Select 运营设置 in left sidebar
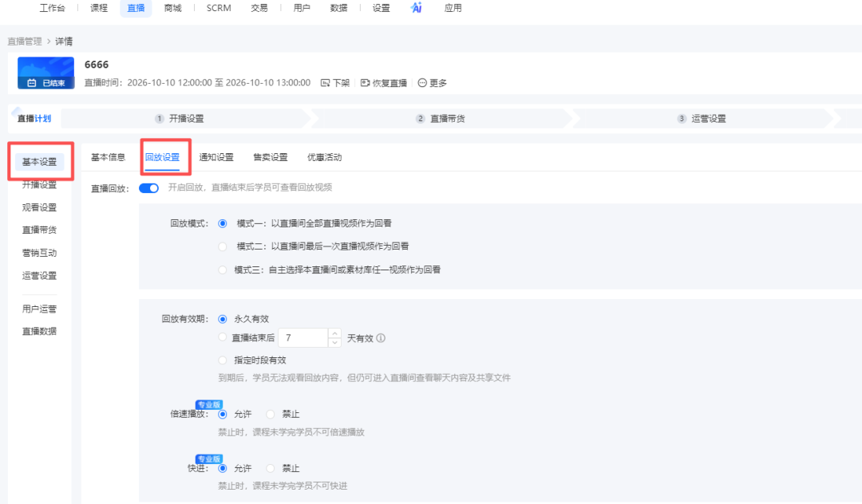The image size is (862, 504). [x=40, y=276]
